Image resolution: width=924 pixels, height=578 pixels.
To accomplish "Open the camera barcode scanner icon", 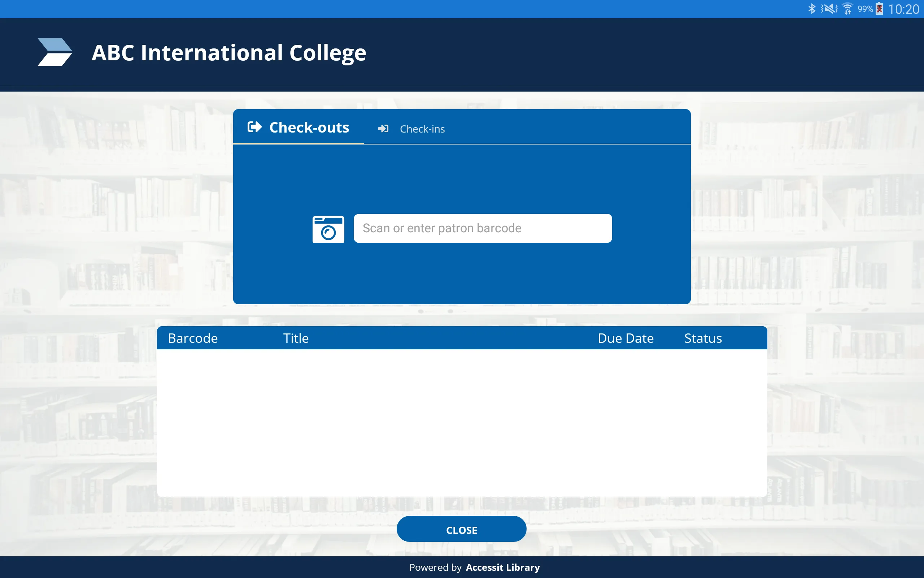I will point(328,229).
